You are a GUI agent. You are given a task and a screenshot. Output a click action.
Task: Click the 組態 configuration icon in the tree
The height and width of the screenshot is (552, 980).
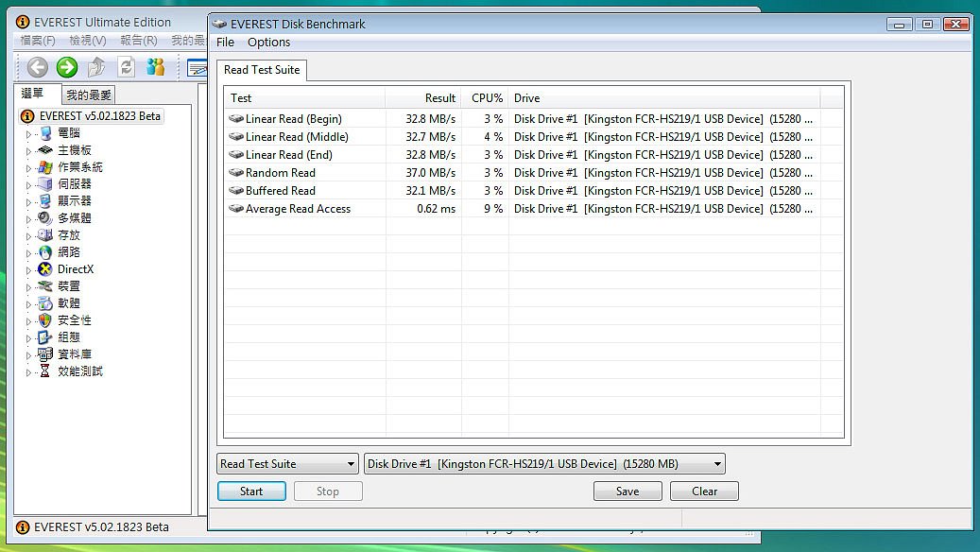pyautogui.click(x=45, y=336)
